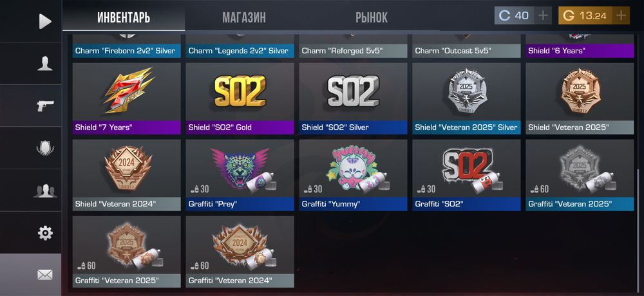
Task: Tap the play arrow icon in sidebar
Action: coord(45,21)
